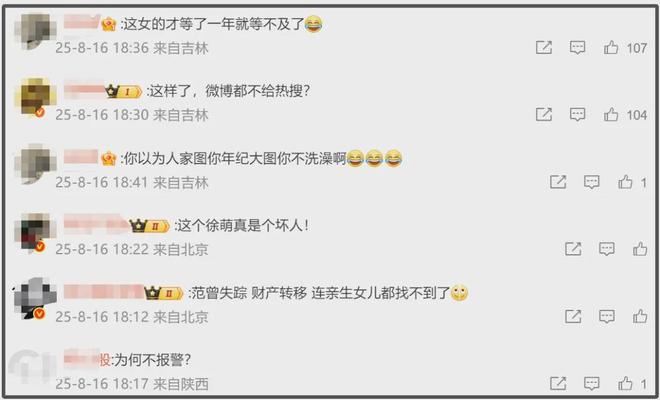This screenshot has height=400, width=660.
Task: Like the comment with 107 likes
Action: 611,48
